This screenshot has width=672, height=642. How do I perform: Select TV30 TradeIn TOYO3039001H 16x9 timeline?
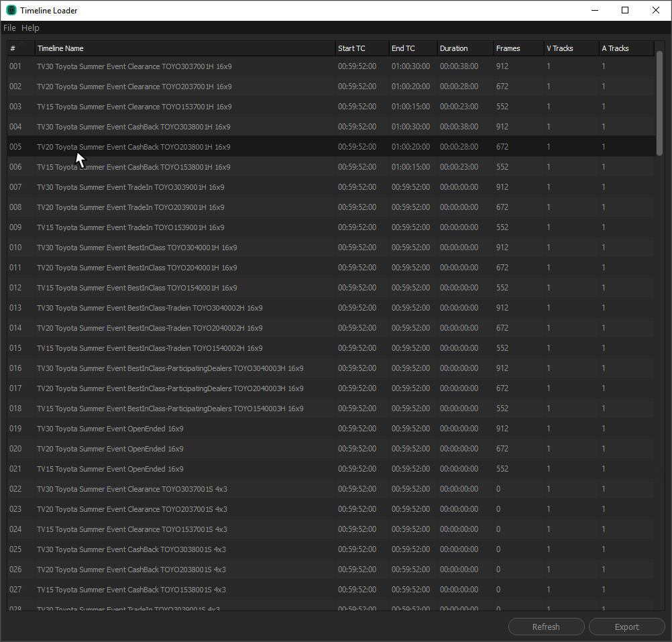click(331, 187)
